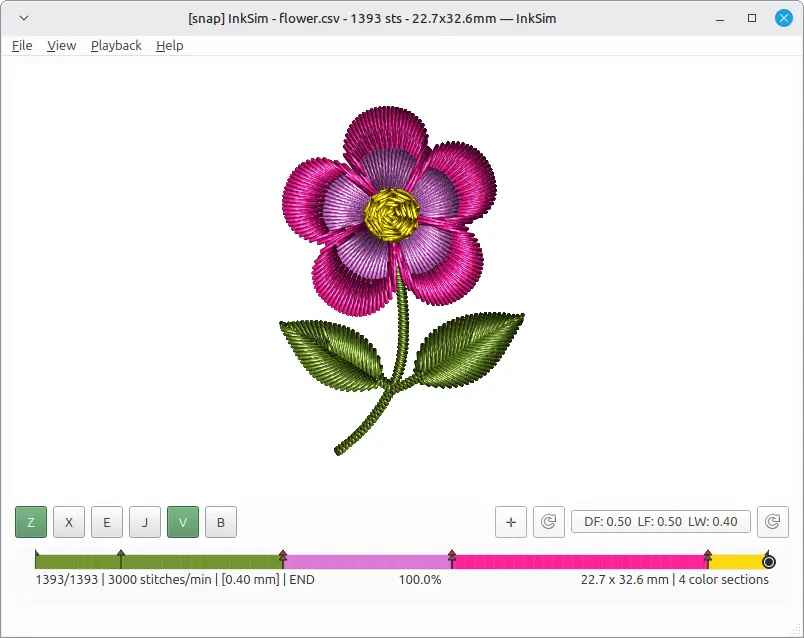804x638 pixels.
Task: Click the refresh icon beside the plus button
Action: tap(549, 522)
